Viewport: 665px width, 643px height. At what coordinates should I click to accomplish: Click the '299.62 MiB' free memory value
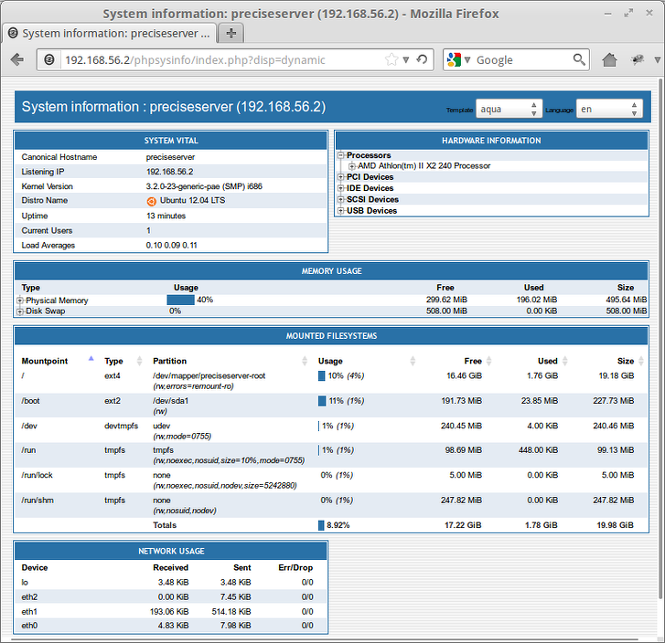point(447,300)
